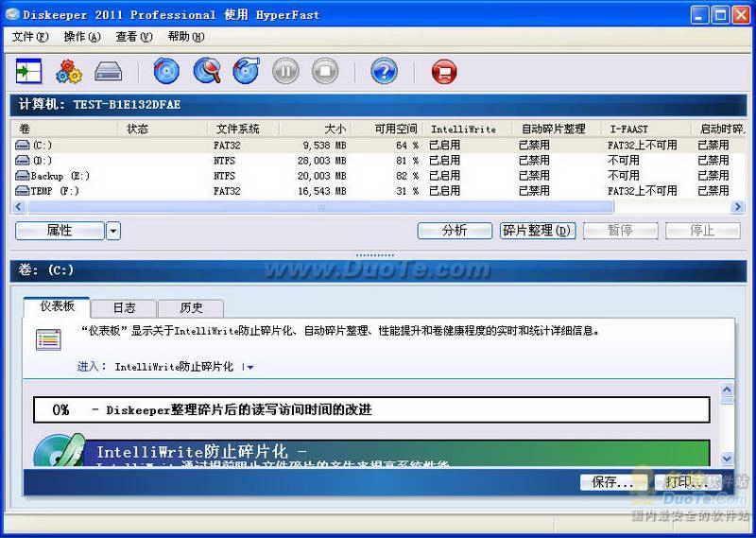The height and width of the screenshot is (538, 756).
Task: Click volume list scrollbar left arrow
Action: pyautogui.click(x=19, y=207)
